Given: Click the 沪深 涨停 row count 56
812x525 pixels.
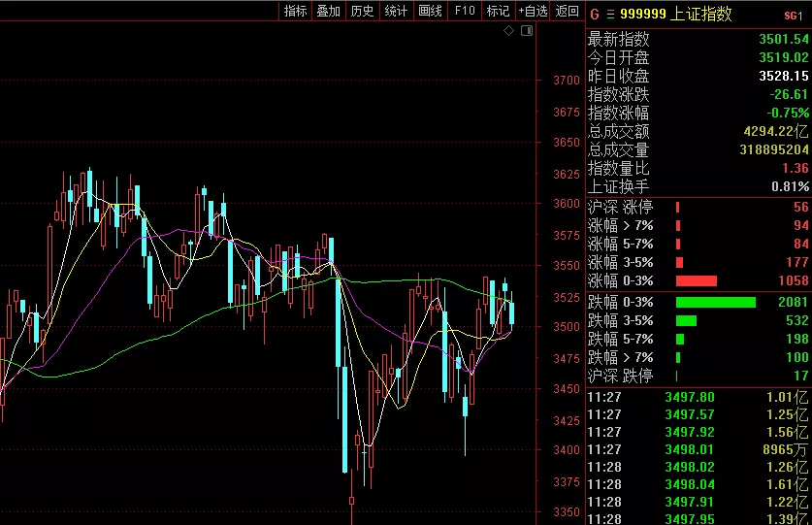Looking at the screenshot, I should tap(800, 208).
